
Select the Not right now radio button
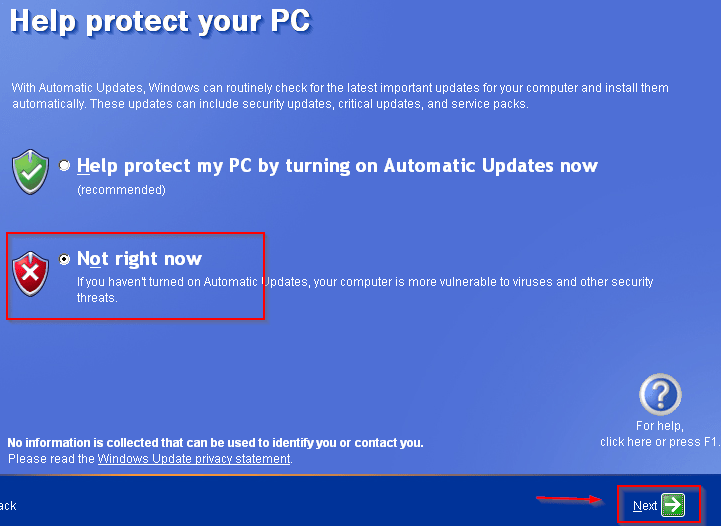(64, 259)
